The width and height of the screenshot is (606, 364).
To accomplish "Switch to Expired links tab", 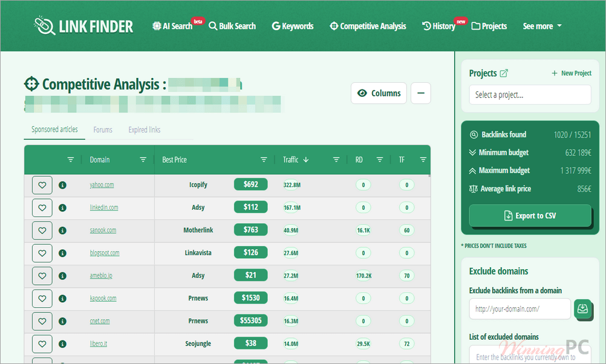I will pos(145,130).
